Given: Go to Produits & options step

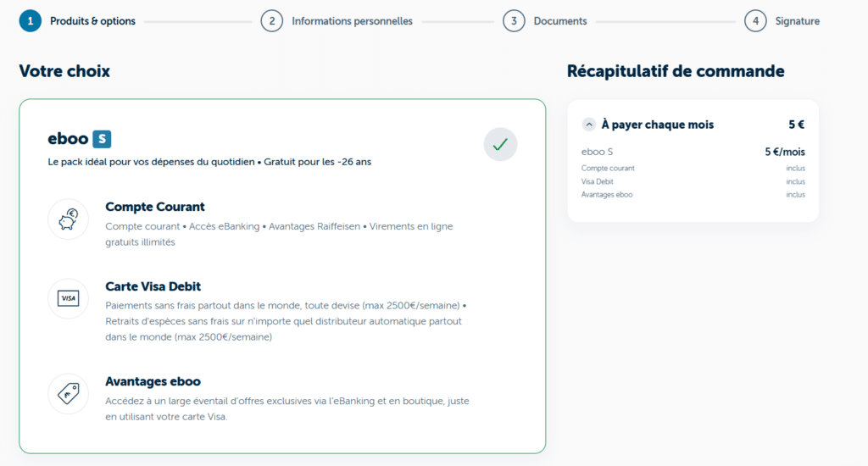Looking at the screenshot, I should click(92, 21).
